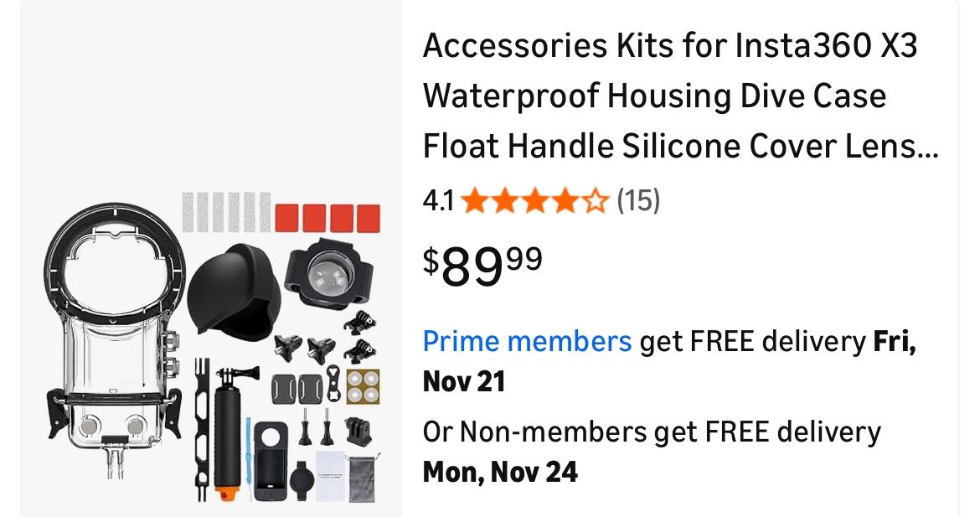980x517 pixels.
Task: Click the product image thumbnail
Action: point(209,258)
